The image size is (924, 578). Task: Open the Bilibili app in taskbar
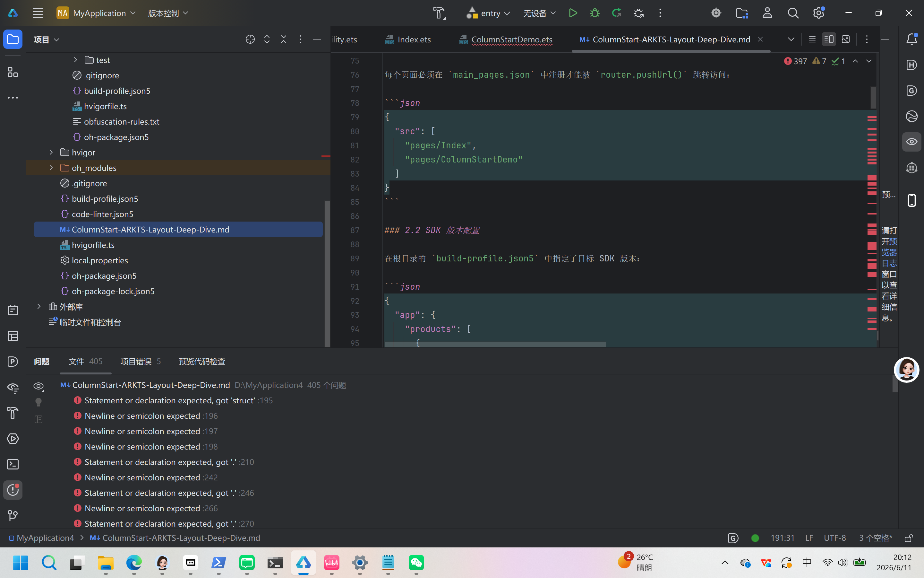pyautogui.click(x=331, y=563)
